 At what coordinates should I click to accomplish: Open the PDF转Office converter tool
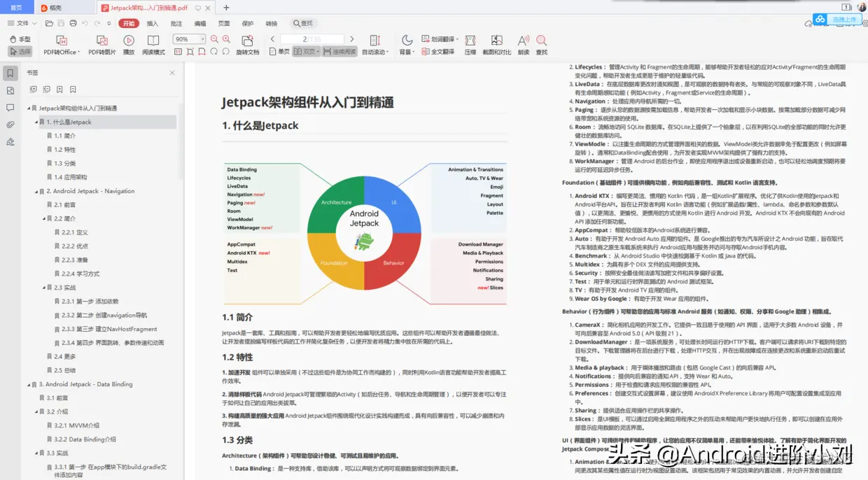click(x=61, y=45)
